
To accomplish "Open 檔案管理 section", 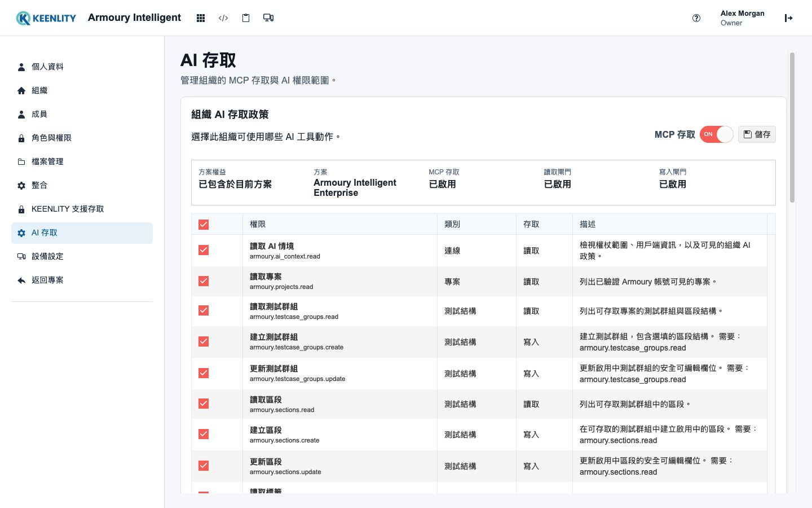I will [x=82, y=161].
